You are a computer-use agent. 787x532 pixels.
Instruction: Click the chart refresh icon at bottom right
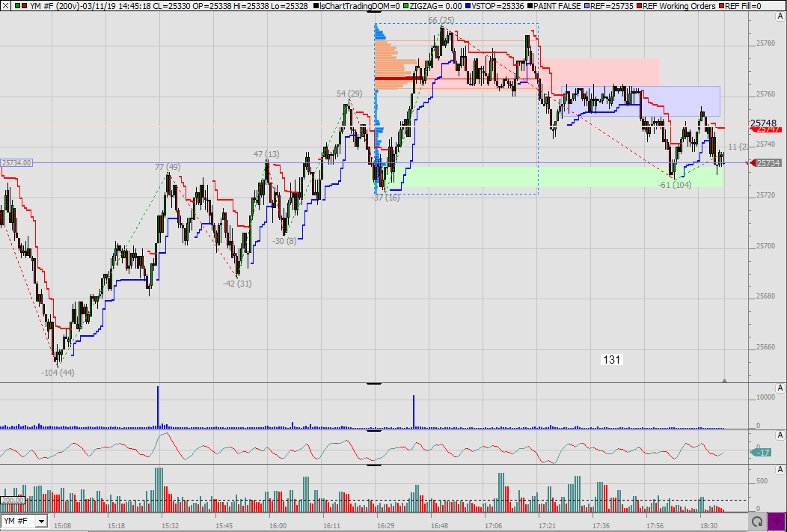[x=757, y=522]
